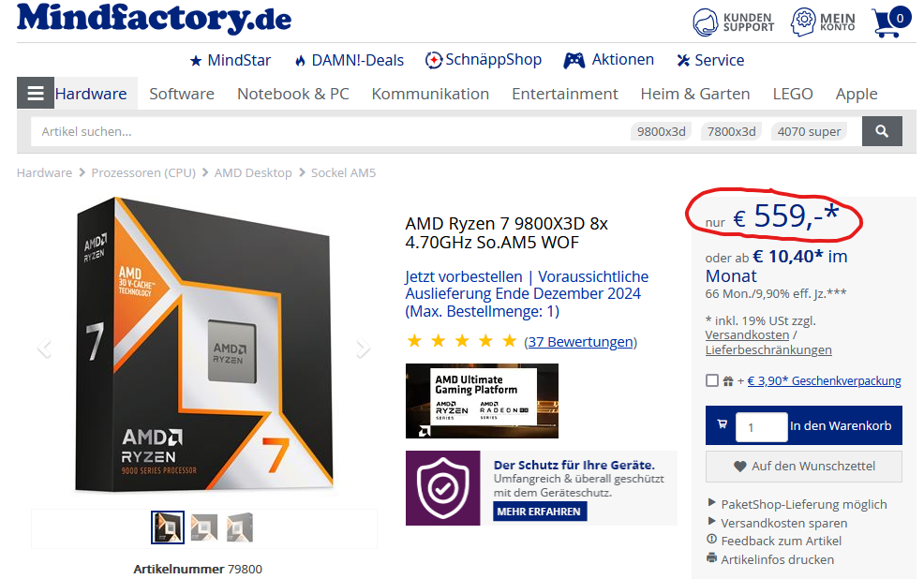Viewport: 924px width, 579px height.
Task: Click the DAMN!-Deals flame icon
Action: 300,61
